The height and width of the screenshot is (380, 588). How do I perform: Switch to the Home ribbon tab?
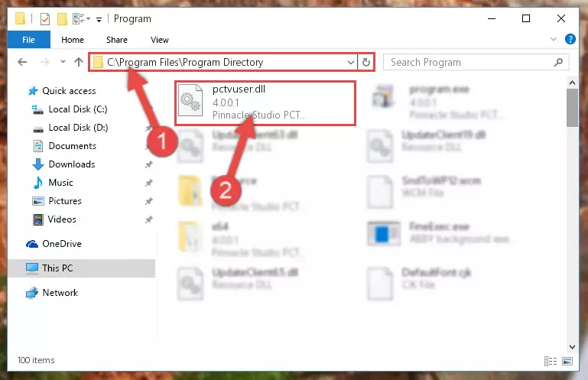[73, 40]
